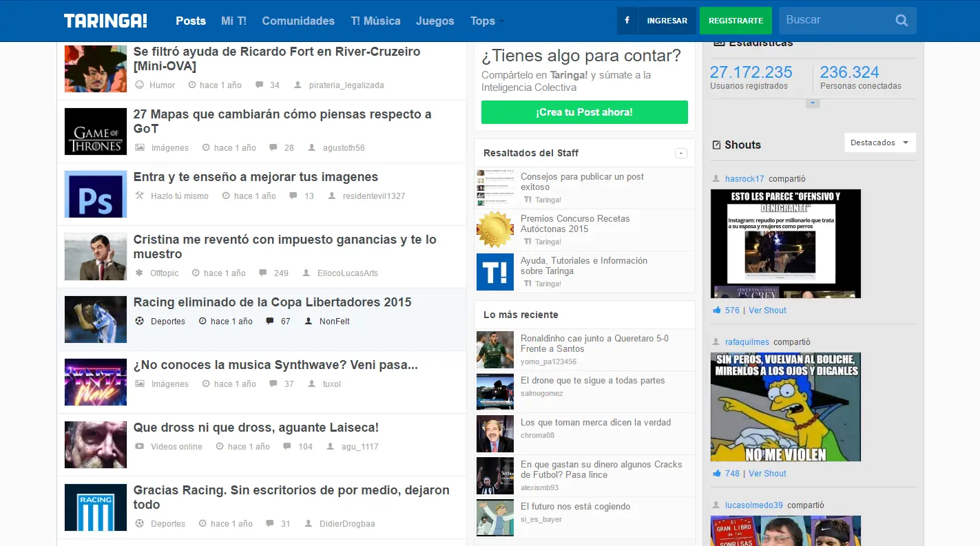This screenshot has height=546, width=980.
Task: Click the Videos online play icon
Action: point(140,446)
